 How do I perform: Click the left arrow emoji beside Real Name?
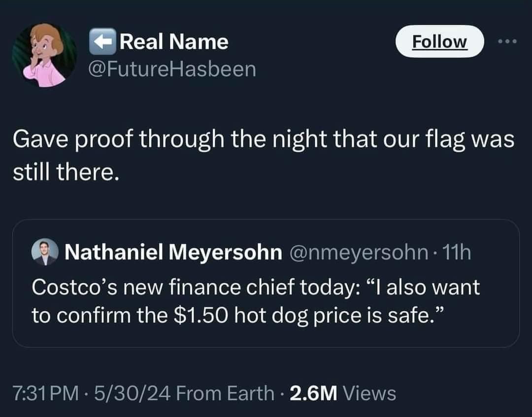[101, 42]
